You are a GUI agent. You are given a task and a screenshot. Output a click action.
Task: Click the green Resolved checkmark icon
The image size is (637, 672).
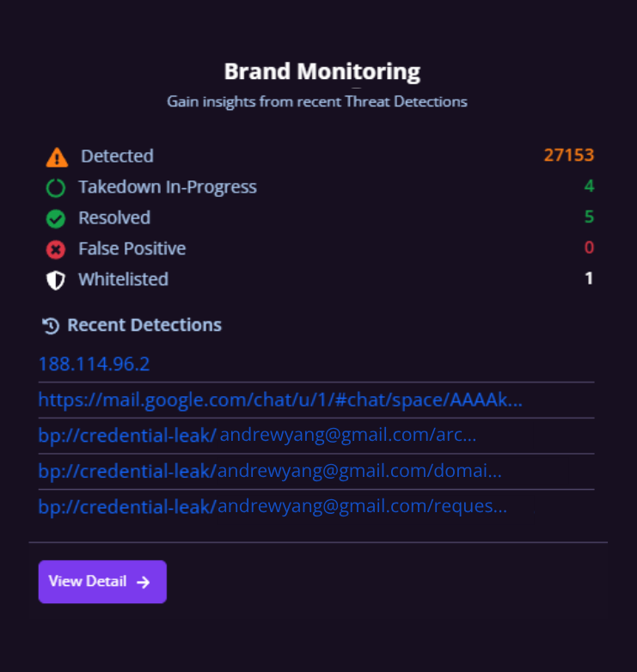pyautogui.click(x=56, y=219)
